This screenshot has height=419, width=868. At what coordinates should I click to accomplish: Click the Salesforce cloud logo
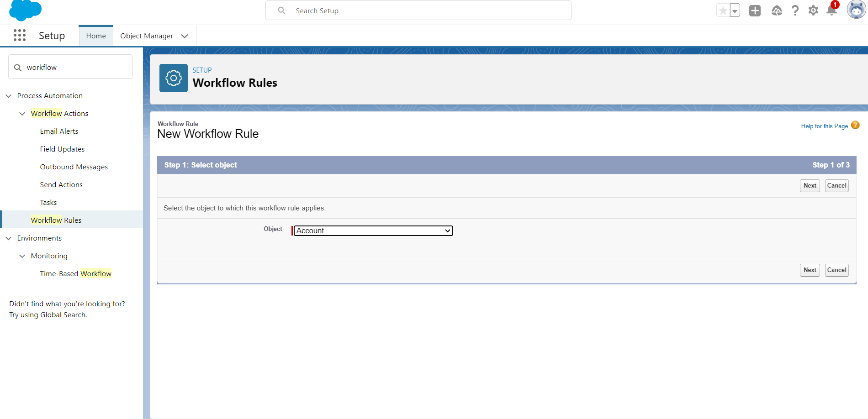pyautogui.click(x=25, y=10)
